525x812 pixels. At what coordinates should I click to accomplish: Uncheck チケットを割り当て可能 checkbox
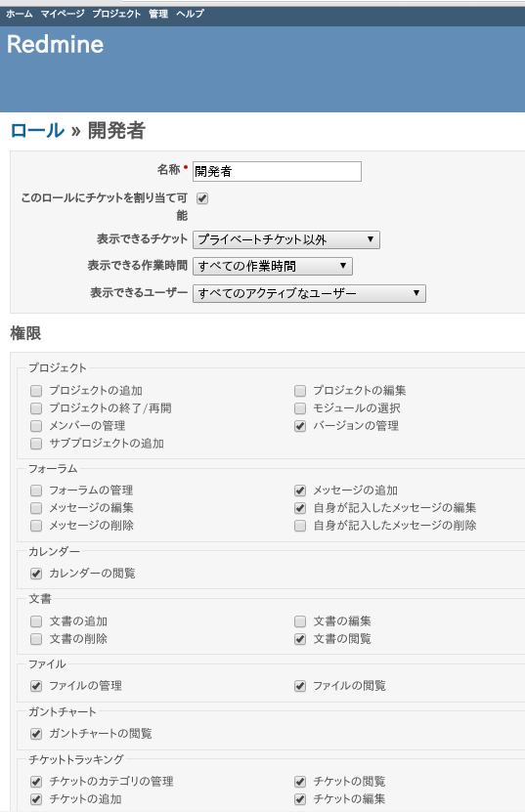(202, 198)
